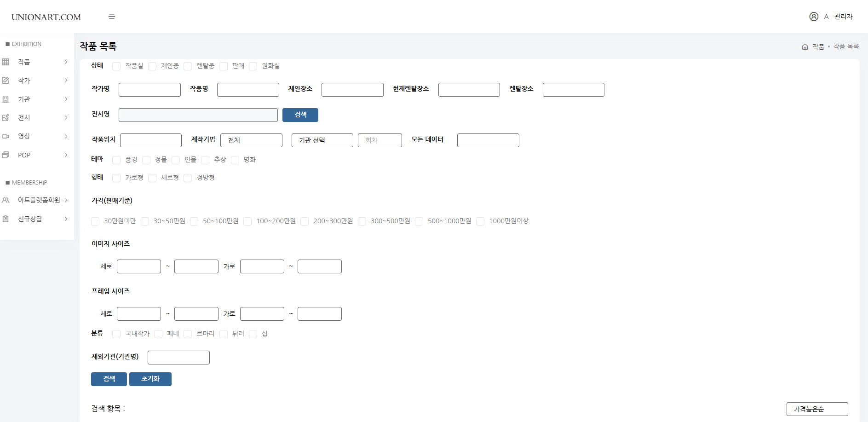Click the hamburger menu icon in header
The image size is (868, 422).
(112, 17)
